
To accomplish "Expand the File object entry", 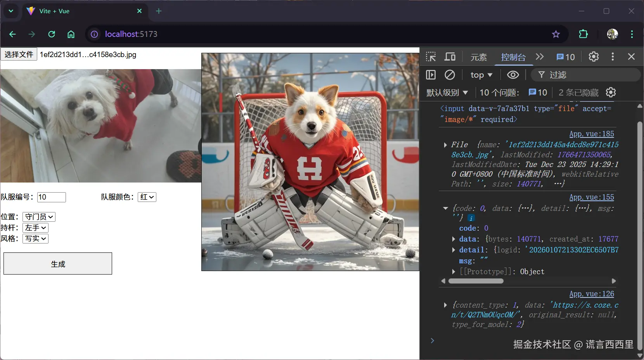I will pos(445,145).
